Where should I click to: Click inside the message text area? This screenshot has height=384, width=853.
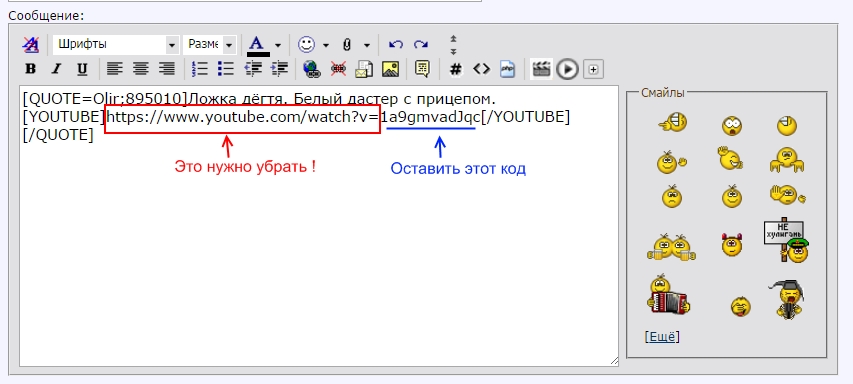319,226
